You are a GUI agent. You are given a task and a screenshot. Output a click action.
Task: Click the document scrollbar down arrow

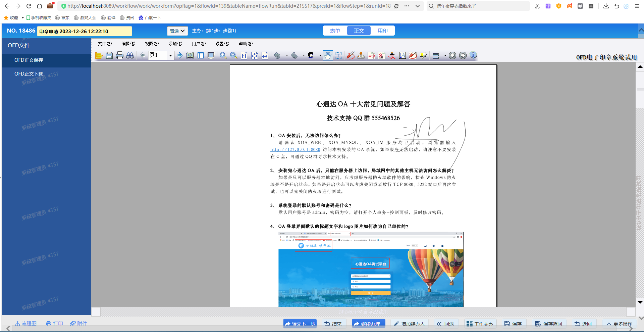click(x=640, y=302)
